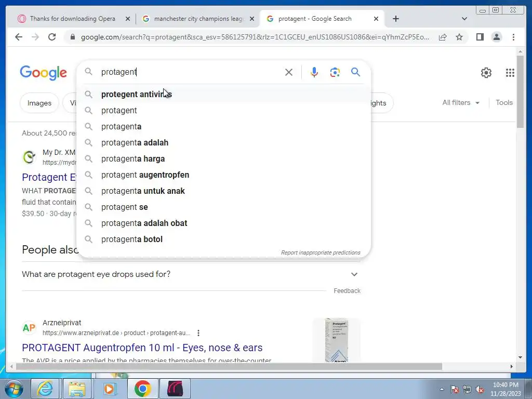Close the manchester city champions league tab
Image resolution: width=532 pixels, height=399 pixels.
(x=252, y=19)
